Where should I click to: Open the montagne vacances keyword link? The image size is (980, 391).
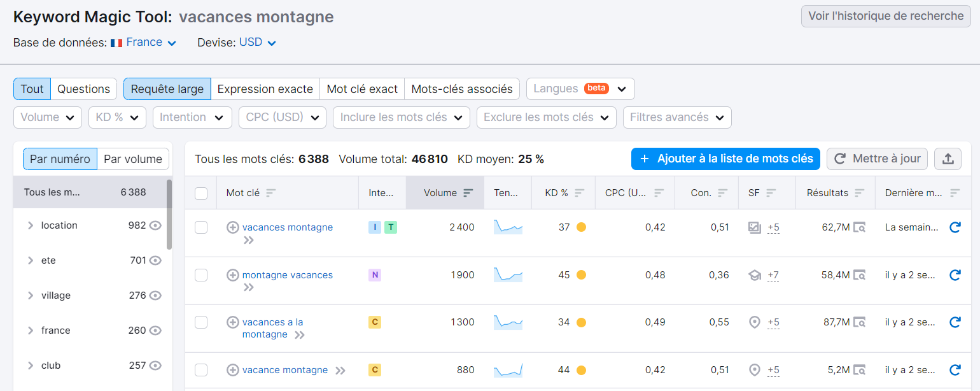click(288, 275)
